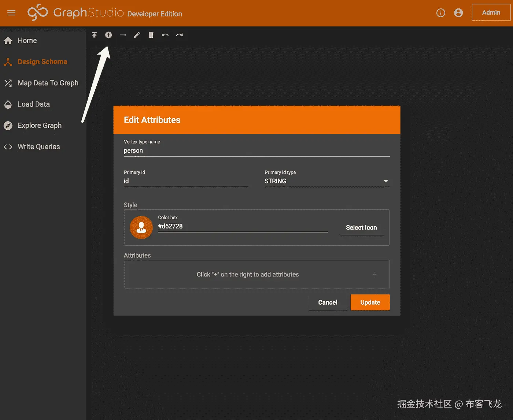
Task: Click the Load Data drop icon
Action: tap(8, 105)
